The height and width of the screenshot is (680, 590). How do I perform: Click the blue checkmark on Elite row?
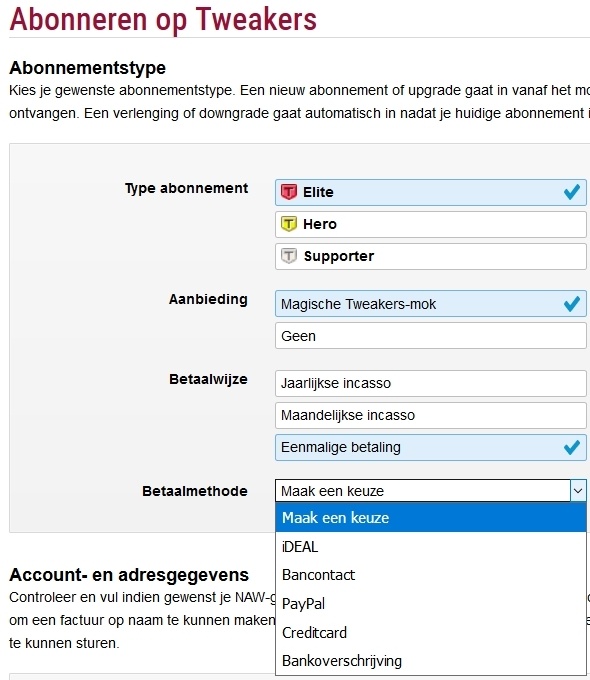tap(572, 192)
